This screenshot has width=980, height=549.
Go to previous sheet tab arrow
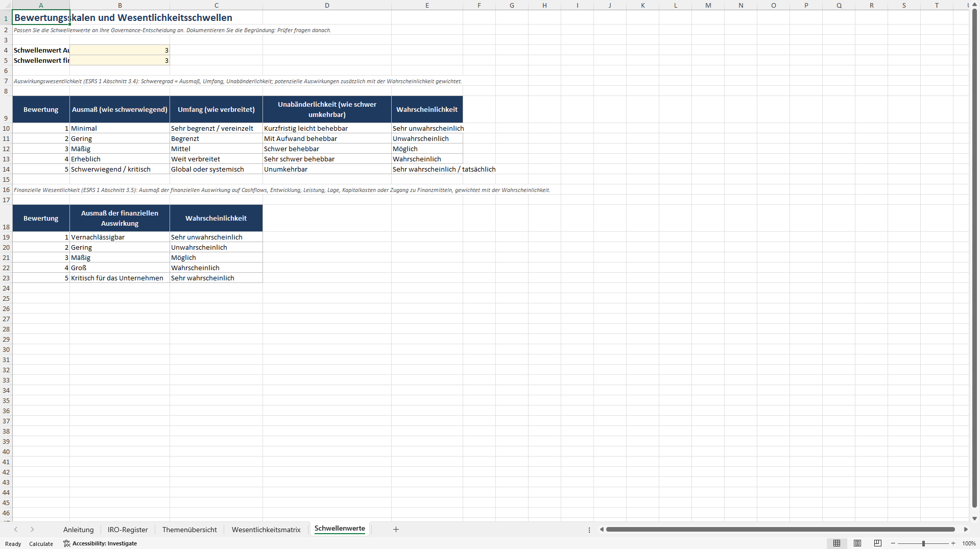[16, 530]
